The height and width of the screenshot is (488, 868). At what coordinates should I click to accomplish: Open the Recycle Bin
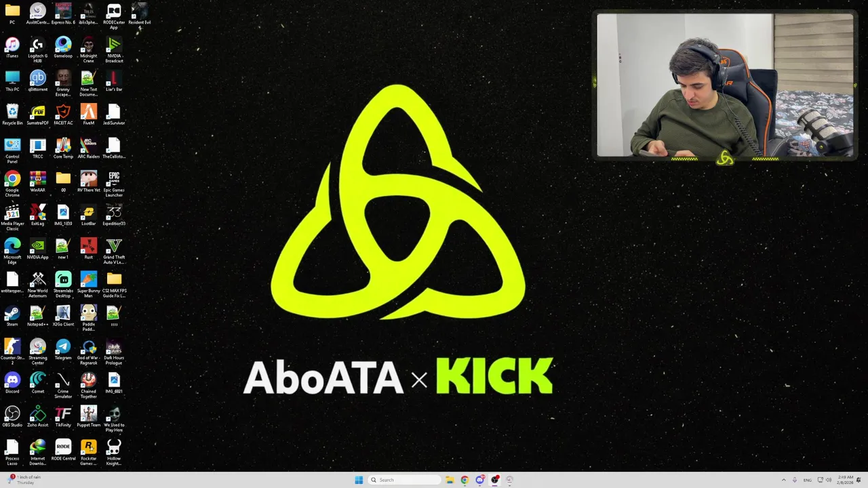point(12,115)
